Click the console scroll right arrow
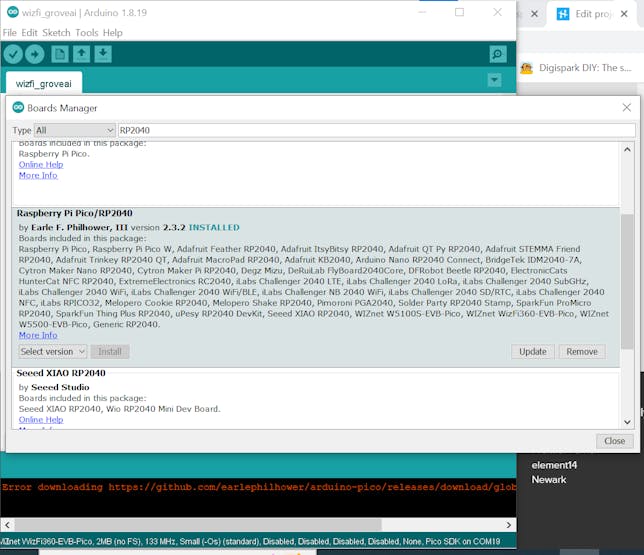This screenshot has height=555, width=644. [x=509, y=525]
